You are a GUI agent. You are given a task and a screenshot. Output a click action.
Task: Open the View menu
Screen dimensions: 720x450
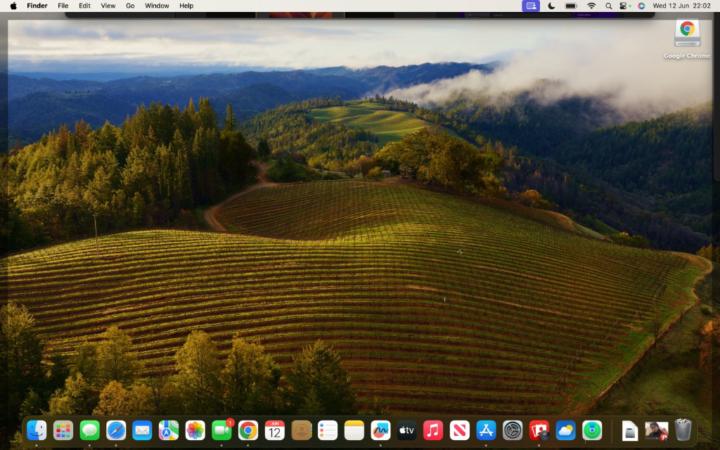(x=108, y=6)
